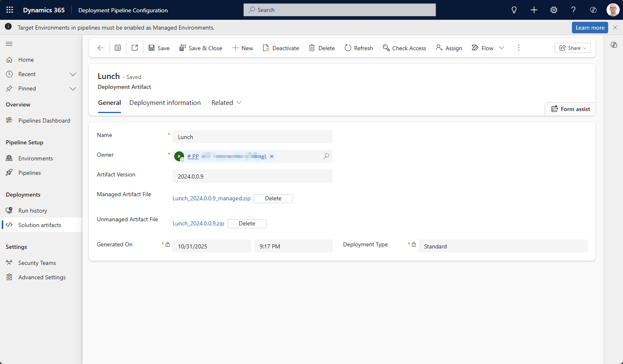Open the Share dropdown button
Image resolution: width=623 pixels, height=364 pixels.
(x=573, y=48)
